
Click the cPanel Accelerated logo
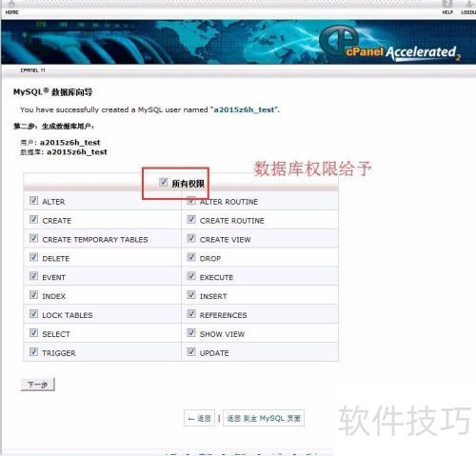[x=390, y=44]
